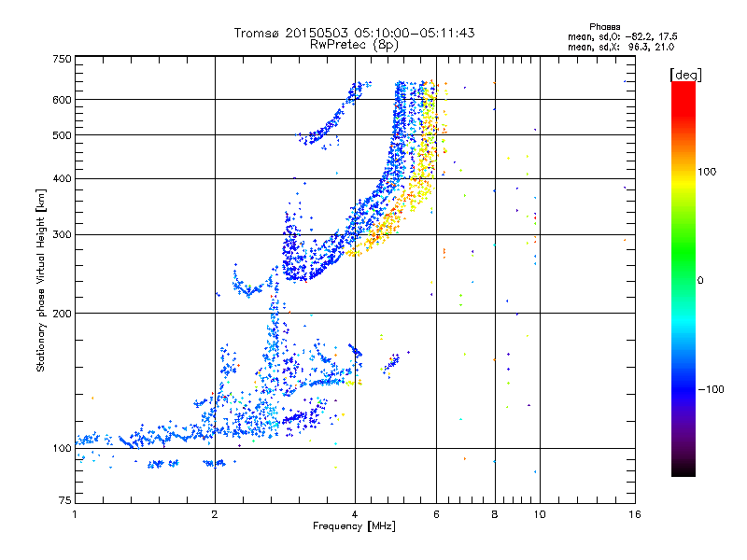Image resolution: width=747 pixels, height=560 pixels.
Task: Click the y-axis label 'Stationary phase Virtual Height [km]'
Action: coord(41,280)
